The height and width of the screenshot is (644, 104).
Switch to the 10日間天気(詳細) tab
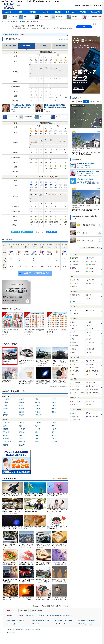60,45
